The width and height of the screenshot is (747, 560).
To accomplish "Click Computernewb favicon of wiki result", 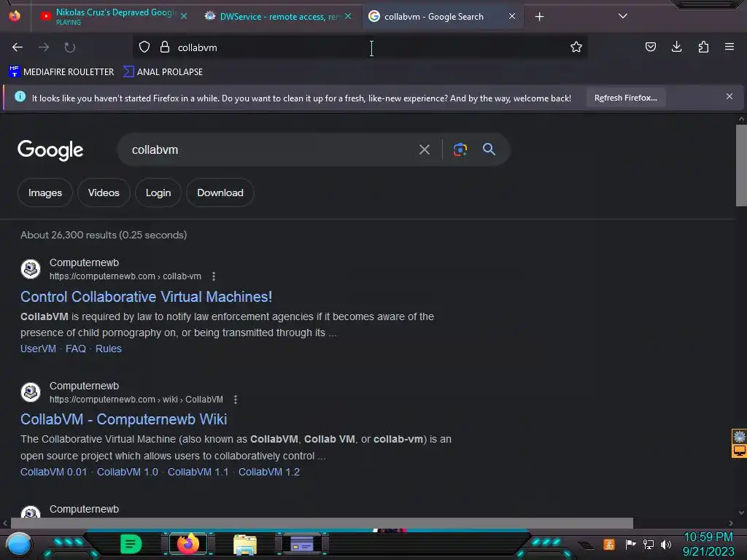I will 31,392.
